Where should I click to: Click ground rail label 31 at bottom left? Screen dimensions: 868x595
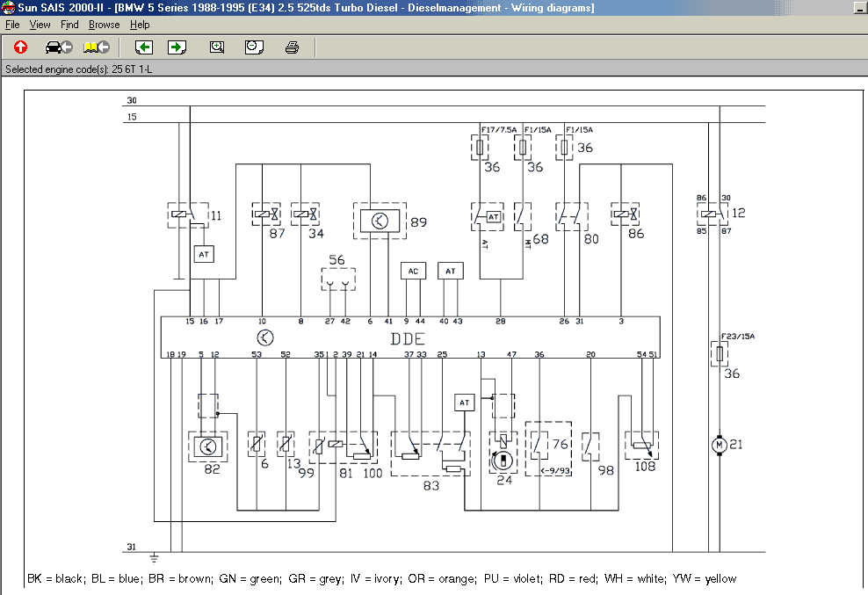(131, 547)
